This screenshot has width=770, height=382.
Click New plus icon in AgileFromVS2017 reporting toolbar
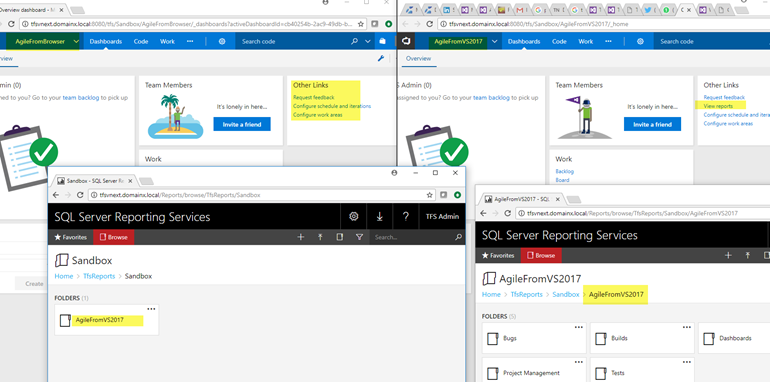728,255
